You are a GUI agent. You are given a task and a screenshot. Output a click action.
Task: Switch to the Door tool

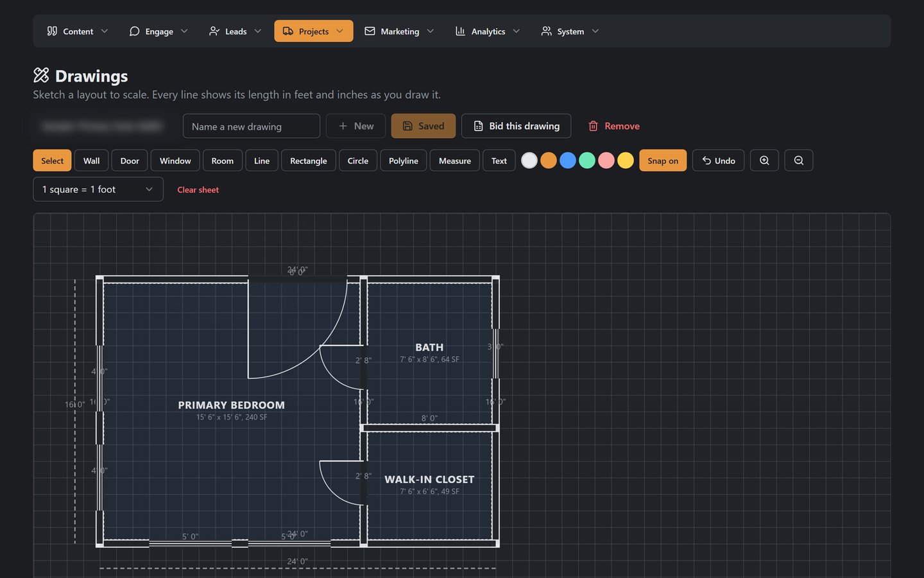pyautogui.click(x=130, y=161)
